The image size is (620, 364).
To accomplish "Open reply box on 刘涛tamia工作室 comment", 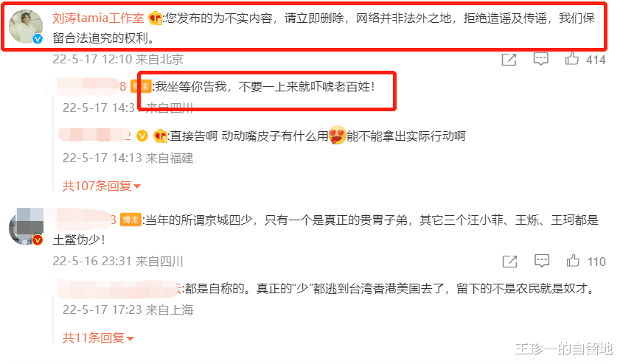I will 540,59.
